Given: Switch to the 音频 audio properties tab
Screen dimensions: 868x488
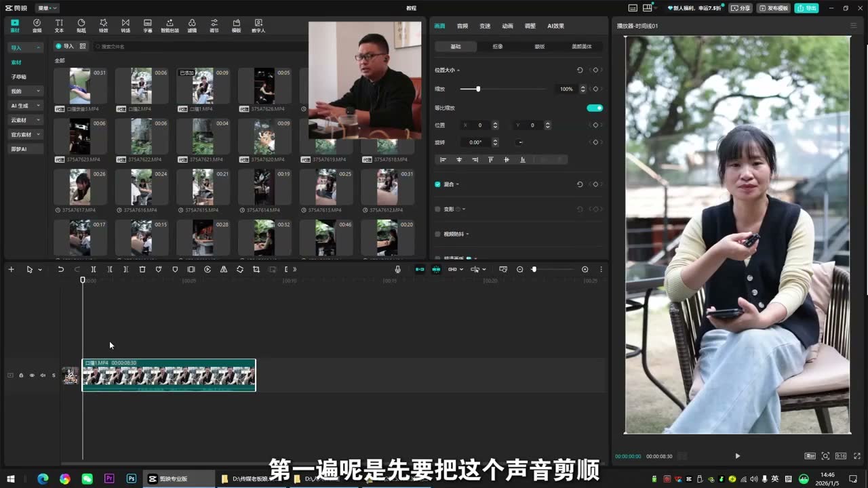Looking at the screenshot, I should 462,26.
